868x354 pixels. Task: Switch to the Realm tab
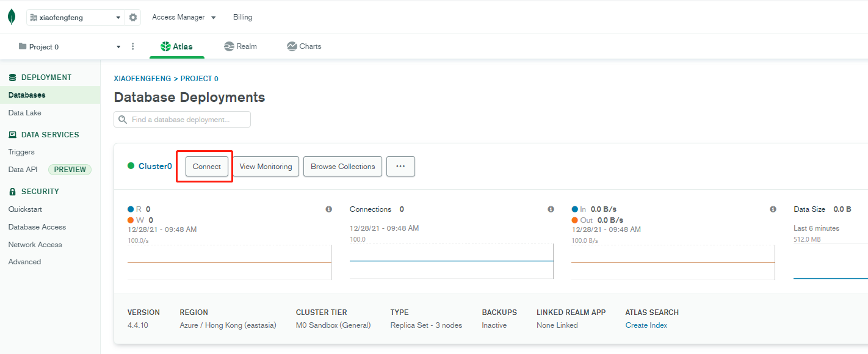(241, 46)
